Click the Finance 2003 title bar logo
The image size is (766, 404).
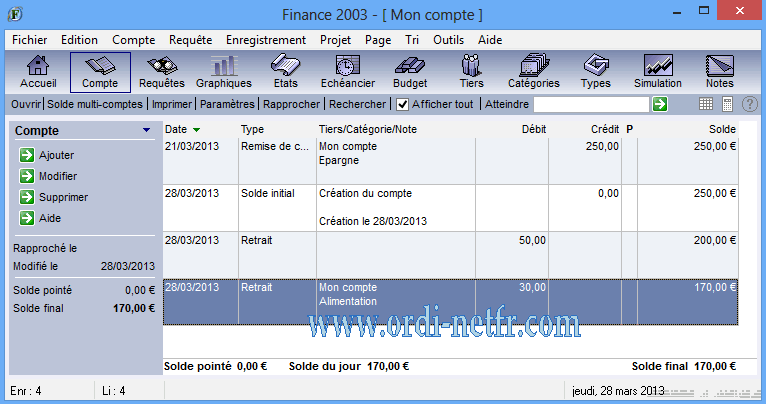tap(15, 14)
